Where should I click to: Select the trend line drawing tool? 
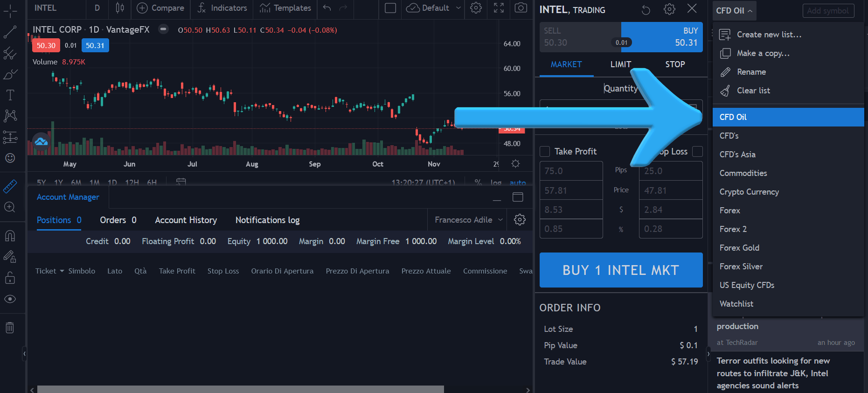[x=10, y=32]
